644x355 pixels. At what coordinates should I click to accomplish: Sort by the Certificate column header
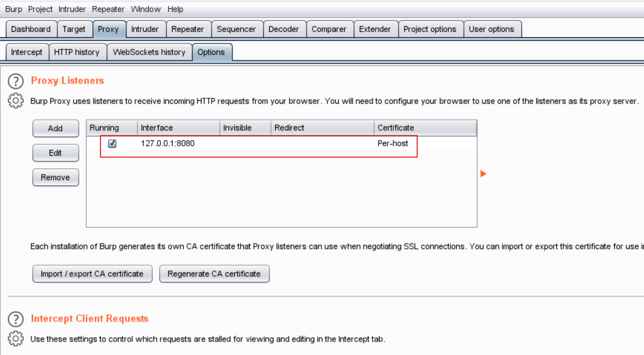[x=425, y=128]
